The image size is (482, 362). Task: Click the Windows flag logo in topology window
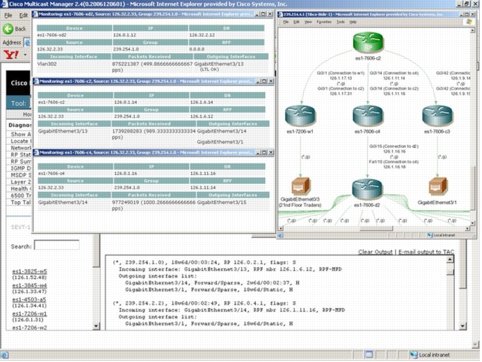coord(469,22)
